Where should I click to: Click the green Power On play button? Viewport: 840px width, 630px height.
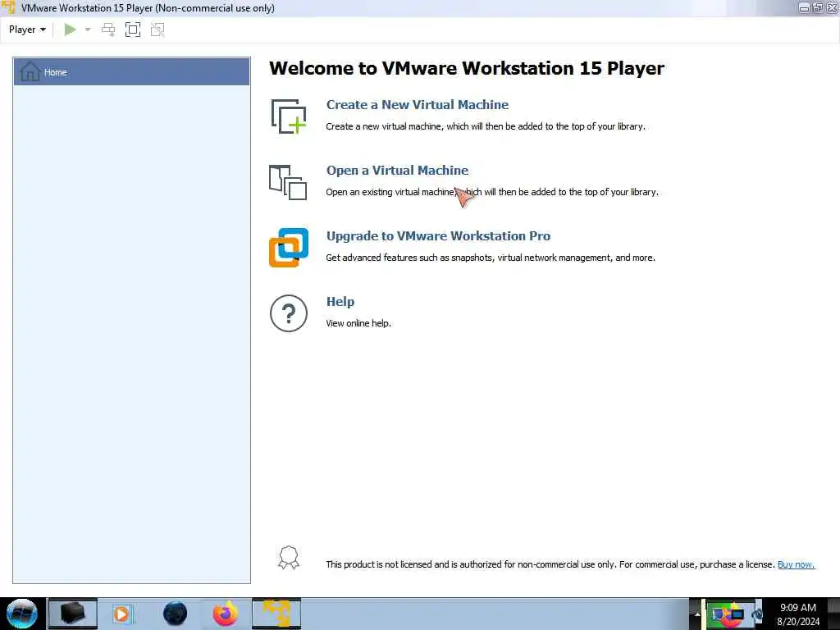tap(70, 30)
